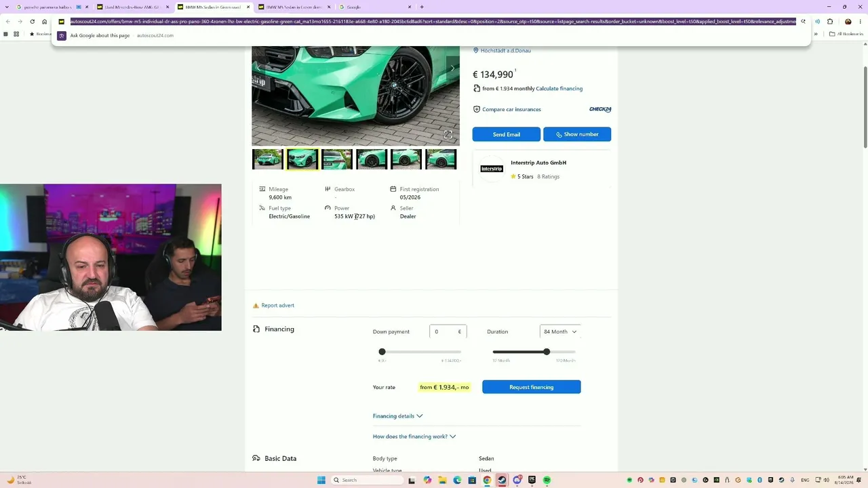Open the car photo in fullscreen
Viewport: 868px width, 488px height.
tap(448, 134)
